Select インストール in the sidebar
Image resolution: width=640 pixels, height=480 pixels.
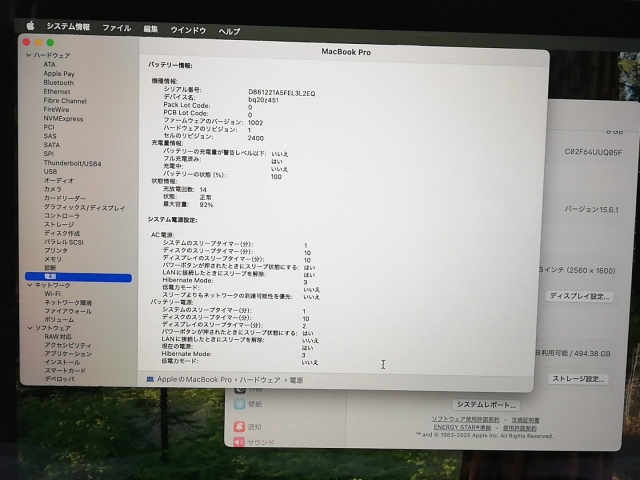coord(62,362)
